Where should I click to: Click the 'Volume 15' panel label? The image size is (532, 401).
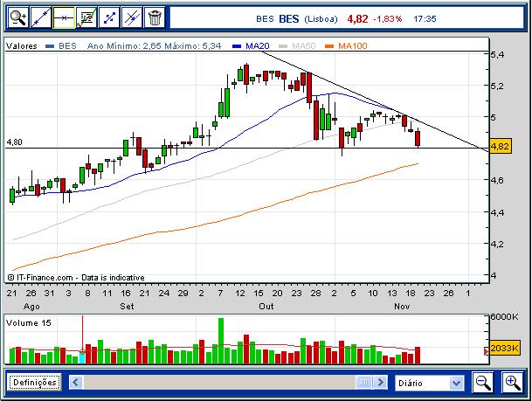click(x=29, y=323)
